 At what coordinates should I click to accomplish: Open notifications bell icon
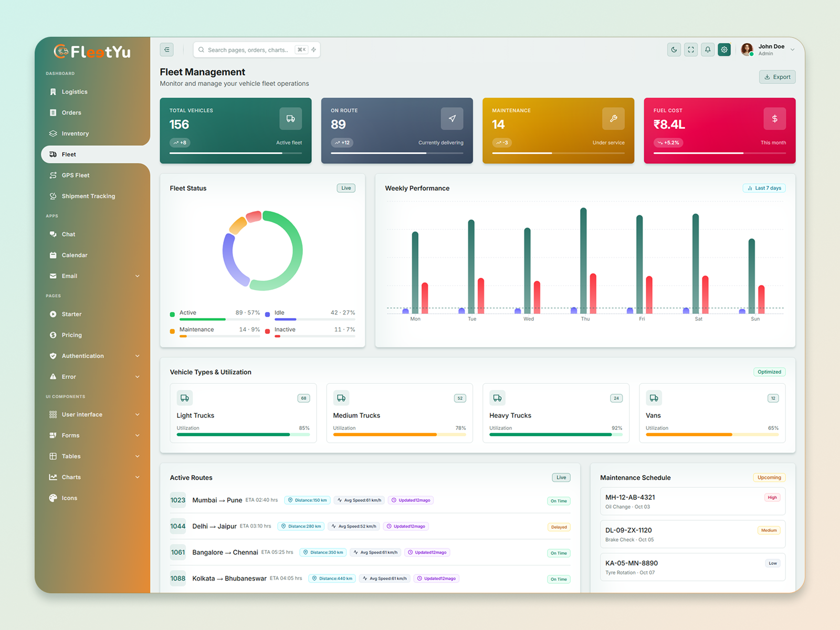(708, 50)
